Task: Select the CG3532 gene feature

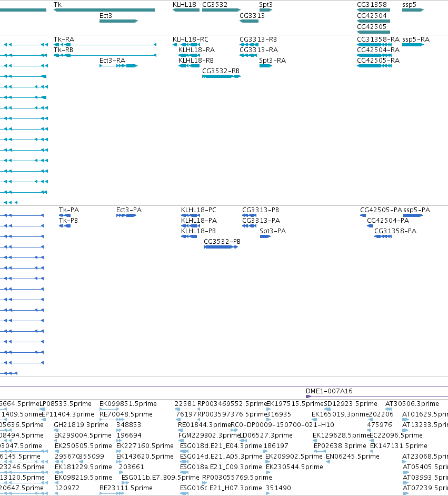Action: pos(221,10)
